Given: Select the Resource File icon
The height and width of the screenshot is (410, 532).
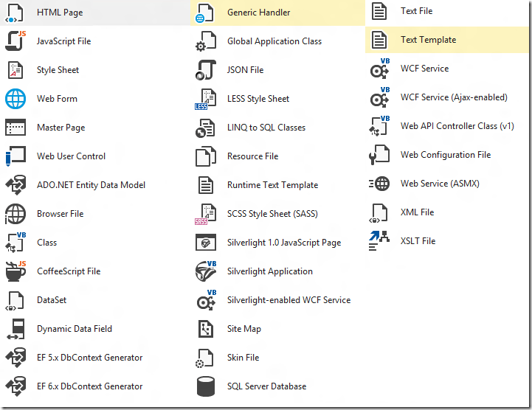Looking at the screenshot, I should coord(206,156).
